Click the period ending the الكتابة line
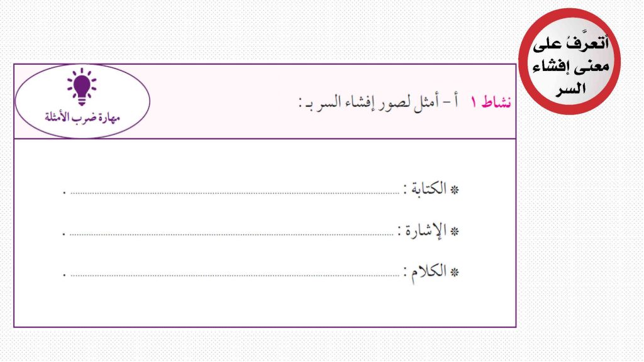644x362 pixels. (x=64, y=192)
